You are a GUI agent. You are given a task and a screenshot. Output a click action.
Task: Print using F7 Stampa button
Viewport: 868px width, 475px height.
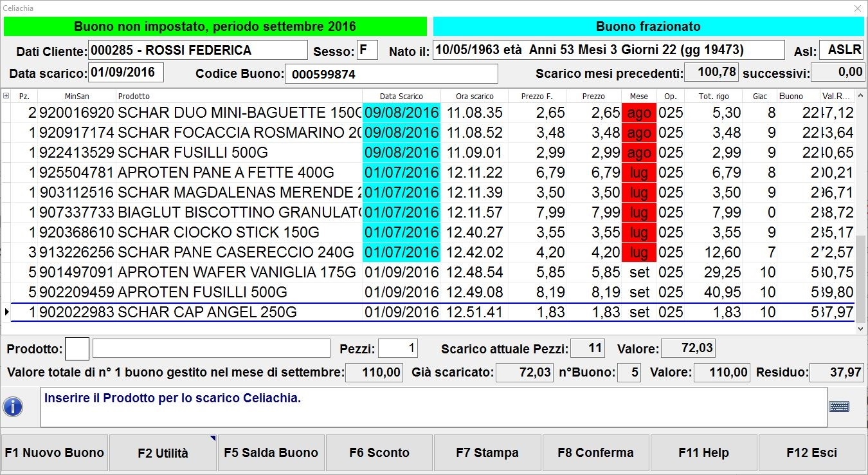click(487, 453)
